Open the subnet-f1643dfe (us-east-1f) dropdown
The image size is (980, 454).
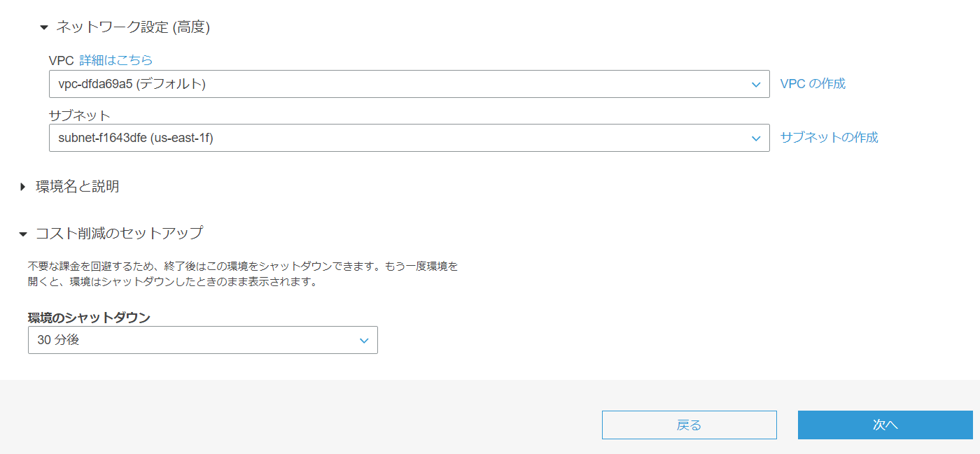399,138
